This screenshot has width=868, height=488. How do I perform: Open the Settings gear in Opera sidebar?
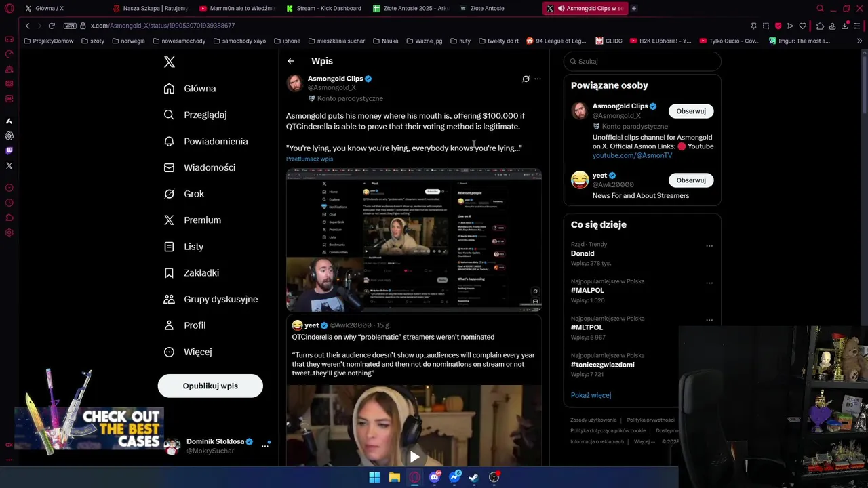pyautogui.click(x=9, y=232)
